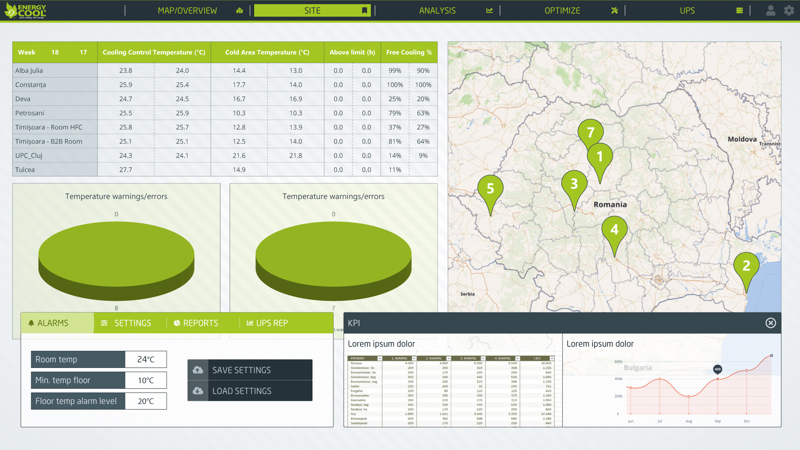800x450 pixels.
Task: Edit the Room temp value field
Action: click(146, 359)
